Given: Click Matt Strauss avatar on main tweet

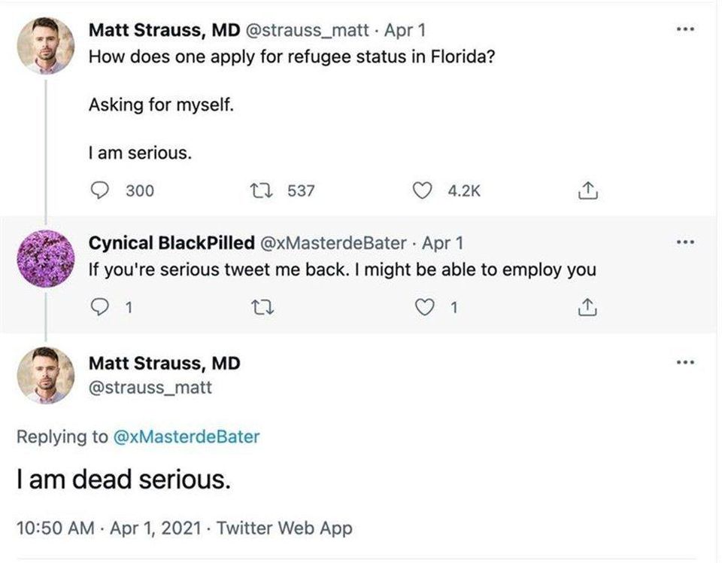Looking at the screenshot, I should [46, 376].
